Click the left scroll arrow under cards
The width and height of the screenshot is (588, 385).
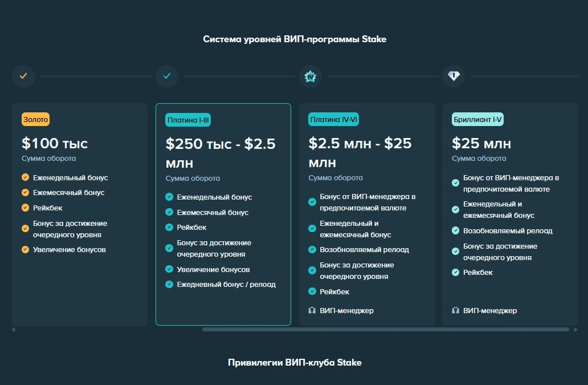point(14,329)
